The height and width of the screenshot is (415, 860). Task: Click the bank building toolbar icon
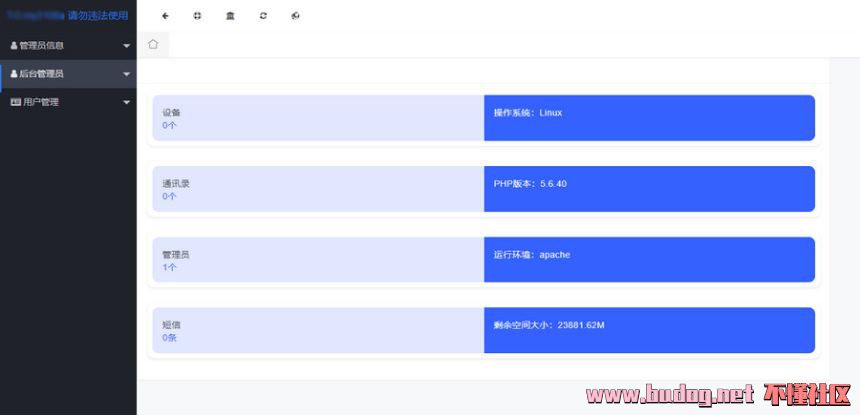230,16
